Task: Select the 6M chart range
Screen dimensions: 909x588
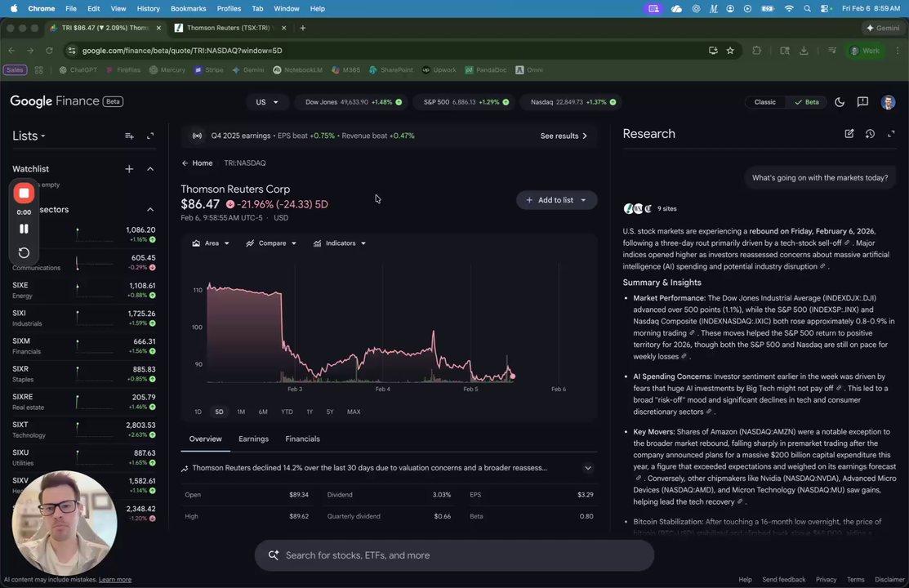Action: point(263,412)
